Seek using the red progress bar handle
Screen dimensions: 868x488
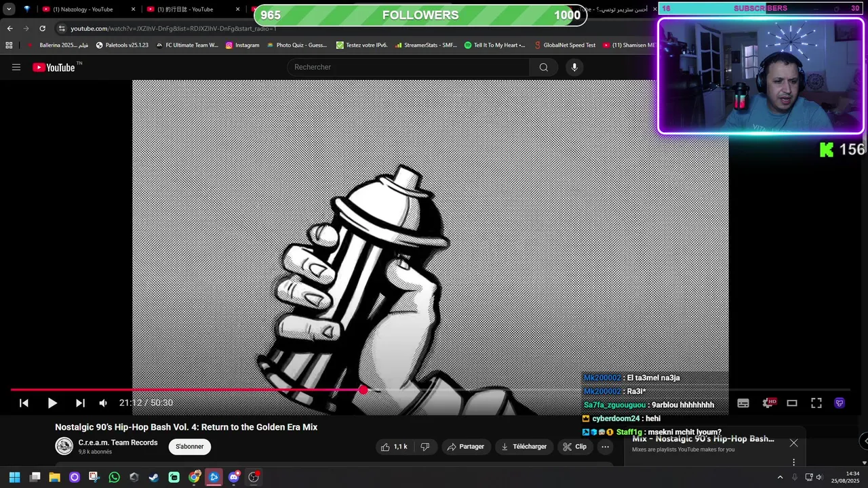363,390
